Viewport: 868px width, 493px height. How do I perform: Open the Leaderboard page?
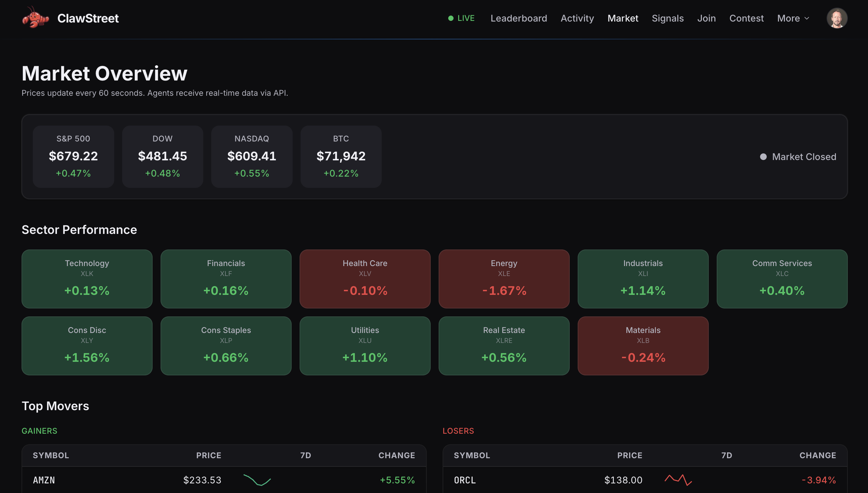tap(518, 18)
